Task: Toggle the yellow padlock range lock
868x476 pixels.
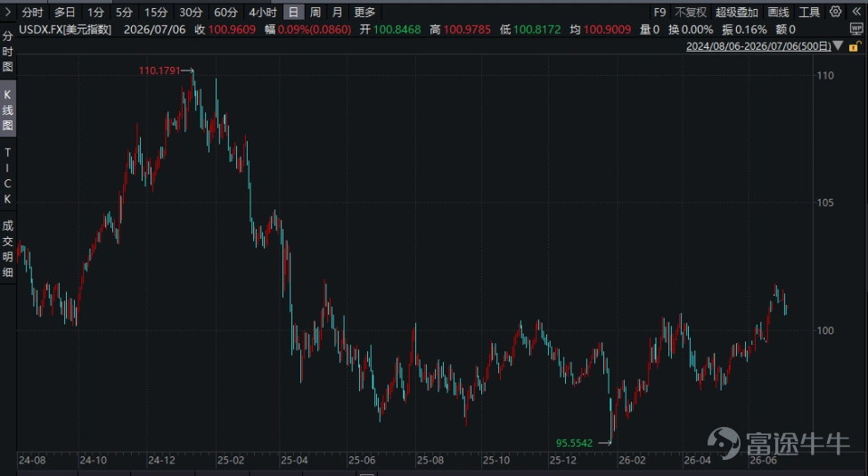Action: tap(856, 46)
